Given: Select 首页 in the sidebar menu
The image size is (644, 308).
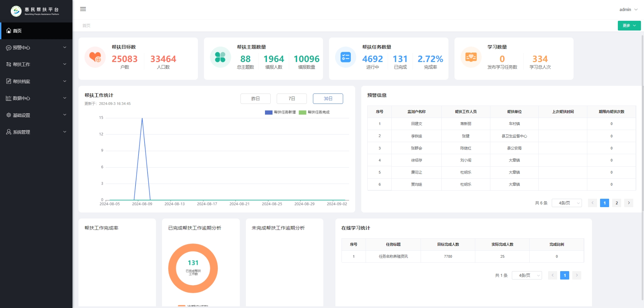Looking at the screenshot, I should [x=36, y=31].
